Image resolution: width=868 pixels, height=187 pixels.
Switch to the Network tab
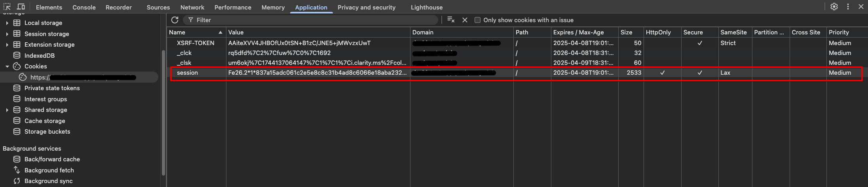click(192, 7)
